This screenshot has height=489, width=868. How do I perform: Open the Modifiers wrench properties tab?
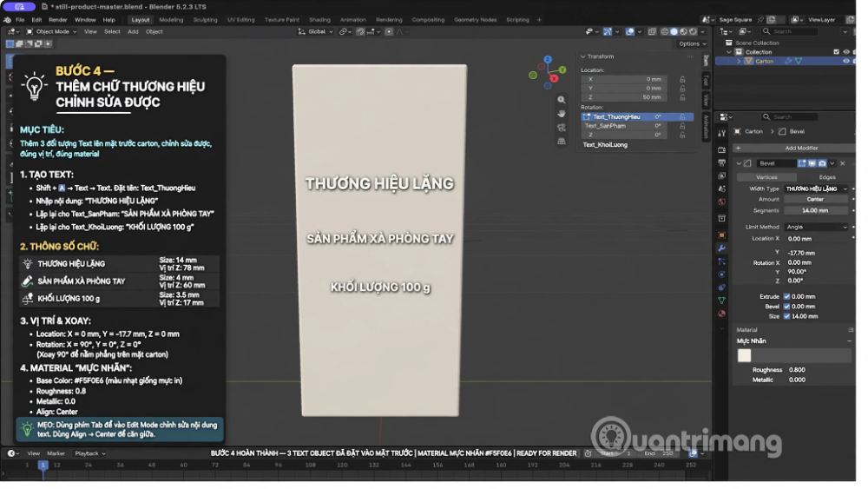[721, 248]
